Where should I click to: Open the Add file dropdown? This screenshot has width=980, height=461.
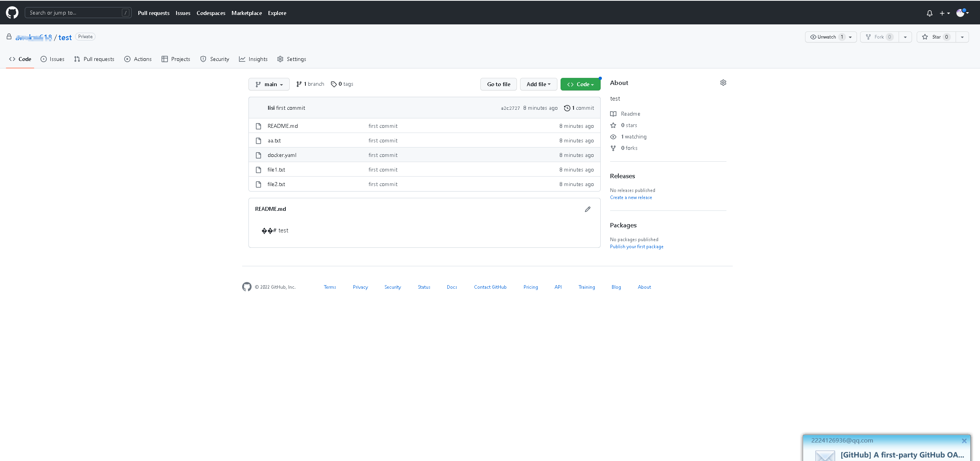coord(538,84)
